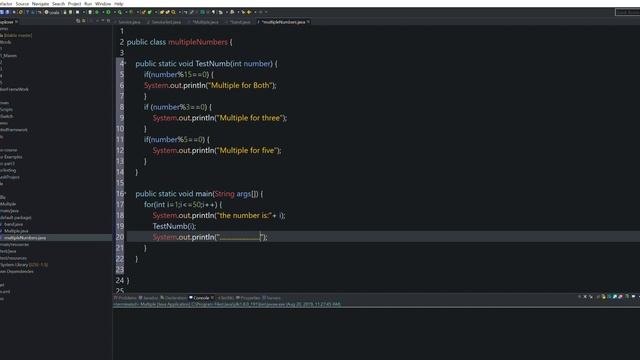Open the Problems view tab
Screen dimensions: 640x360
(x=125, y=298)
